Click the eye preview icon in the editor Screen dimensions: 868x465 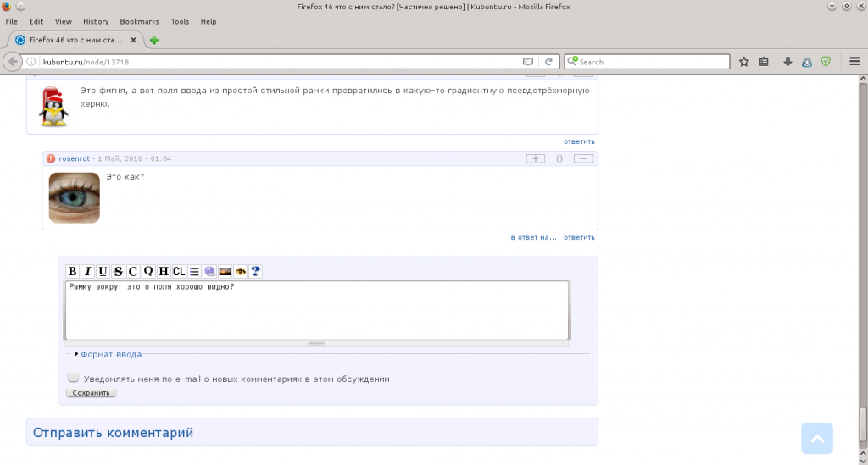point(240,272)
